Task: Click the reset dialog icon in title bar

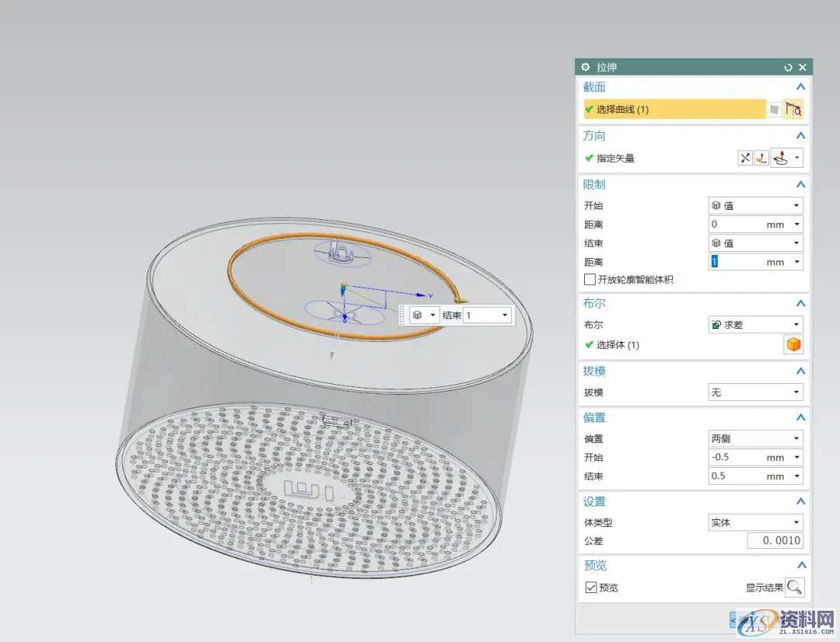Action: (789, 68)
